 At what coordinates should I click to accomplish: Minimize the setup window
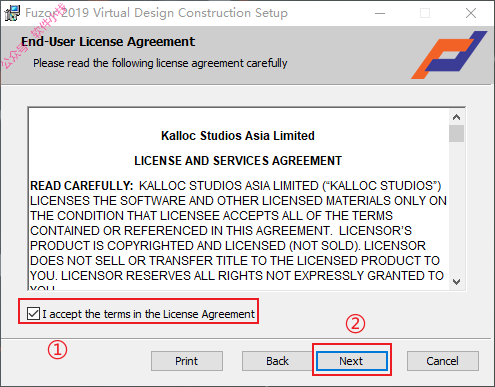[x=380, y=13]
